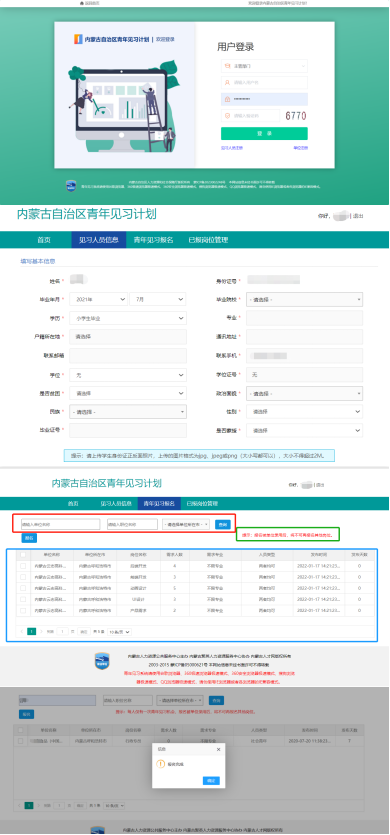Click the shield badge in login footer
390x835 pixels.
(x=71, y=186)
